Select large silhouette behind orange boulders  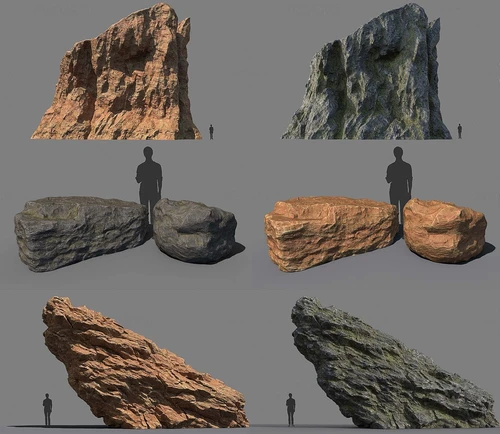399,177
